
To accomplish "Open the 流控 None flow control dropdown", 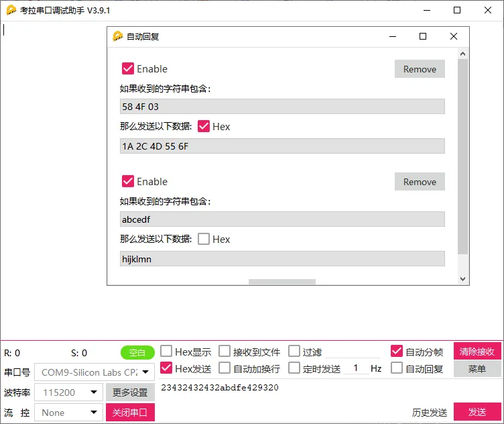I will pos(68,413).
